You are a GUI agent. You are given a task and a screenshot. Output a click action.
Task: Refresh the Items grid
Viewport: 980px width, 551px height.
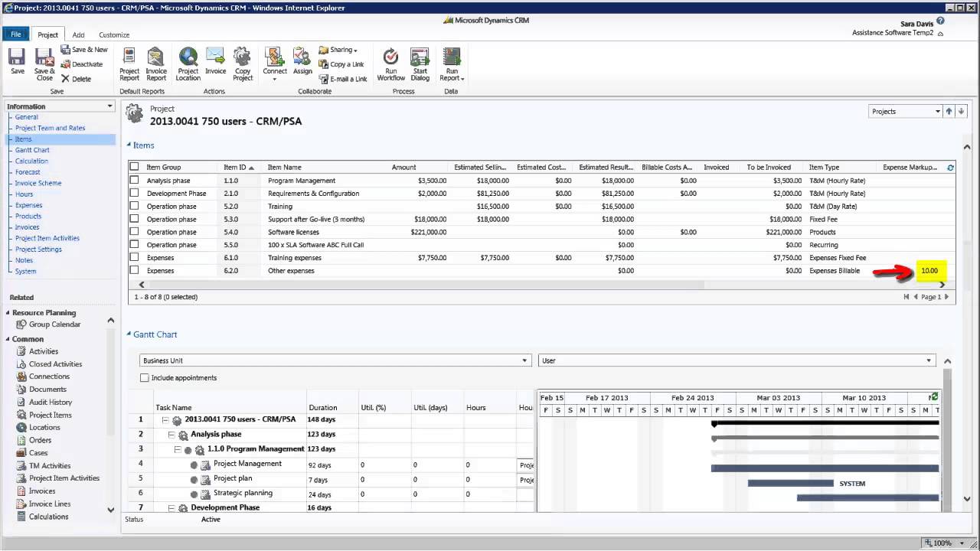click(951, 167)
